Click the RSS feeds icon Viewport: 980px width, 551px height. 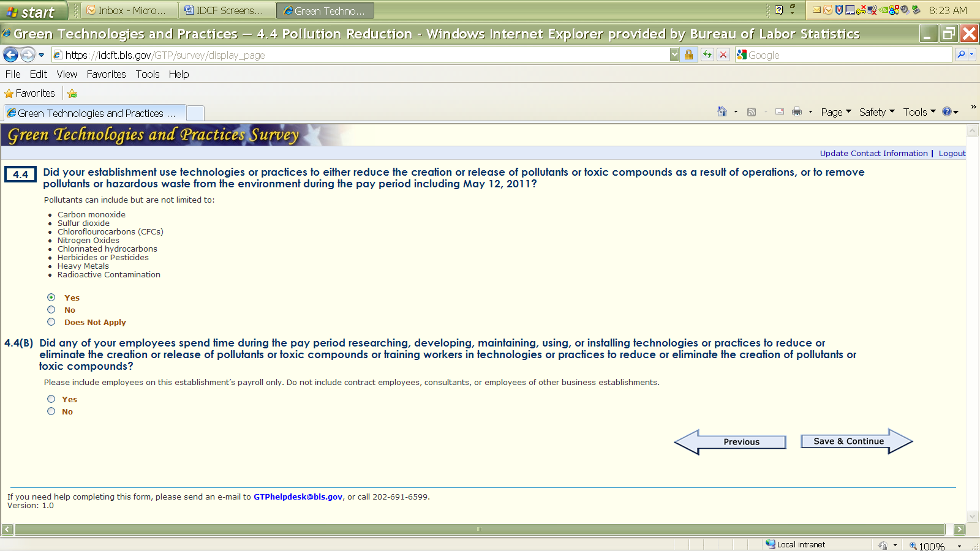752,112
